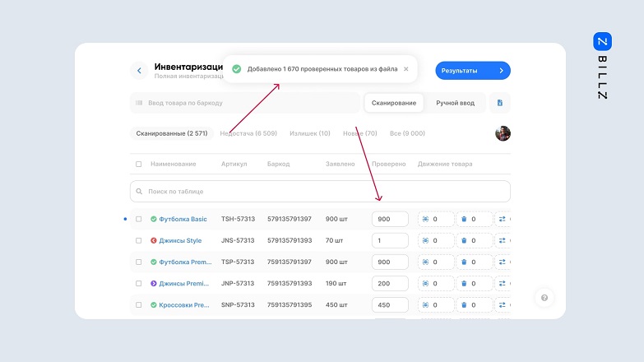Click the back arrow next to Инвентаризация
The image size is (644, 362).
tap(139, 71)
